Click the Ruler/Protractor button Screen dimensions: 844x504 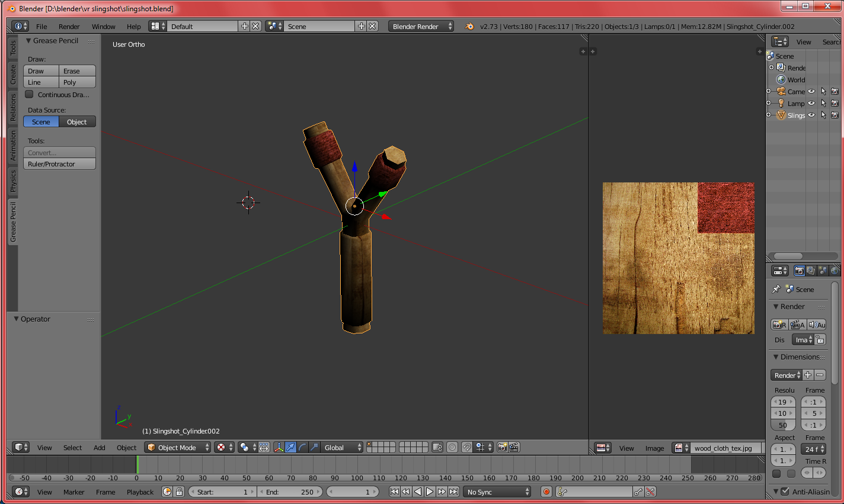point(59,164)
